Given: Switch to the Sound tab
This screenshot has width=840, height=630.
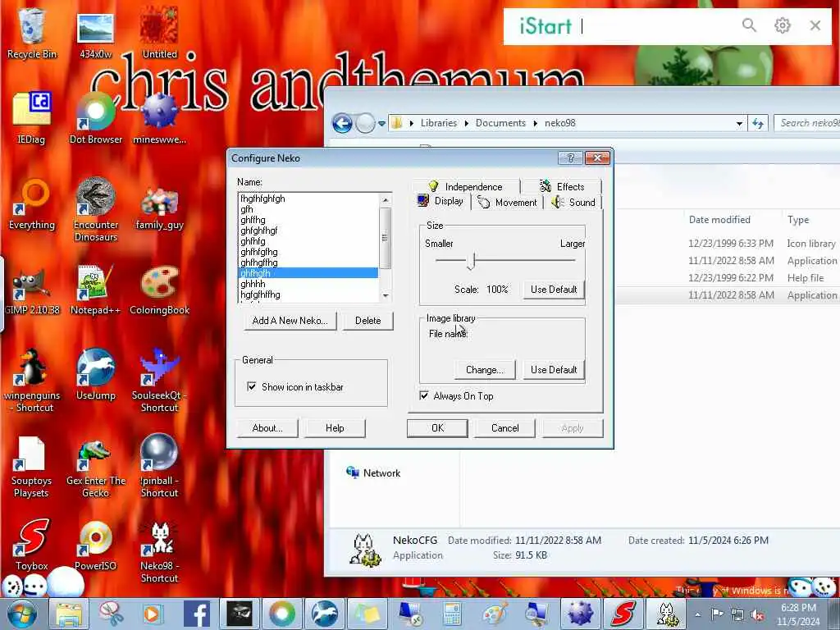Looking at the screenshot, I should 573,202.
